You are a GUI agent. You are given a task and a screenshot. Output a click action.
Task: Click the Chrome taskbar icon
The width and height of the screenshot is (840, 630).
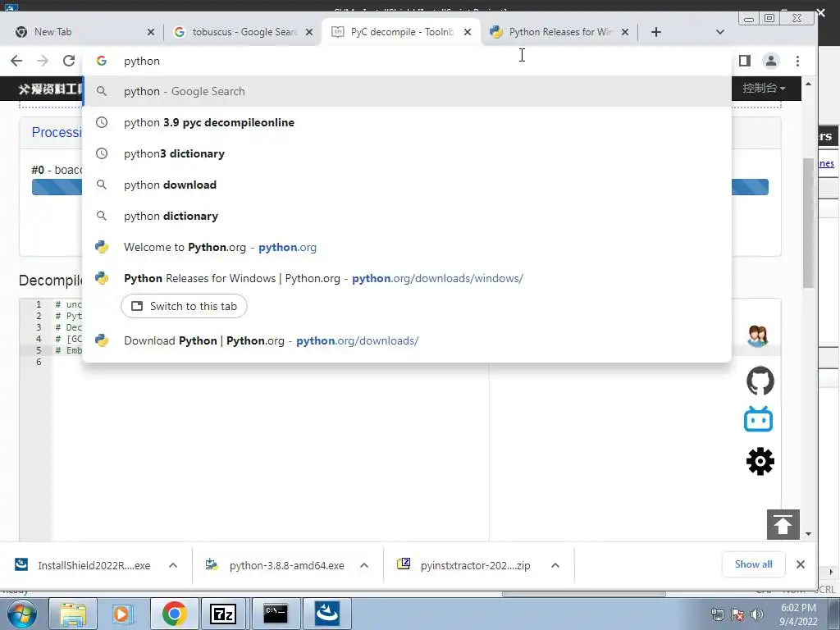click(x=174, y=614)
